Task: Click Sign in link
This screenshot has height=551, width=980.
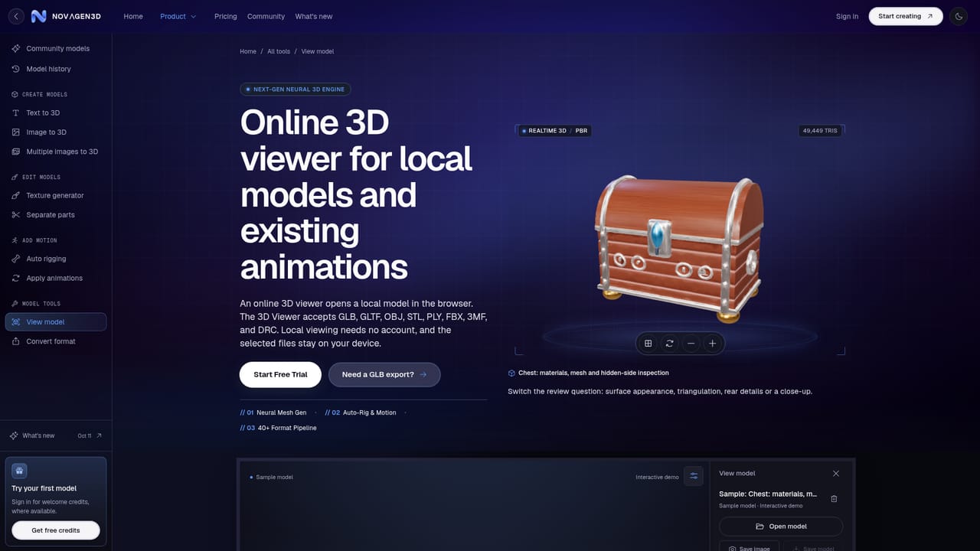Action: 847,16
